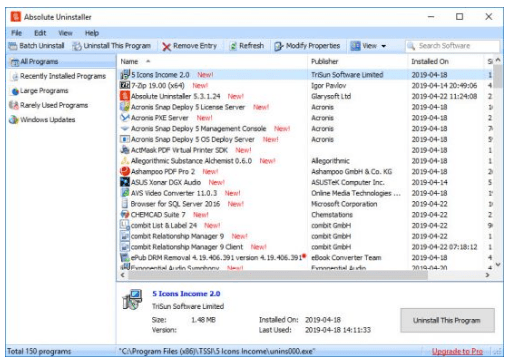Click the CHEMCAD Suite 7 icon
This screenshot has height=360, width=509.
click(x=125, y=214)
